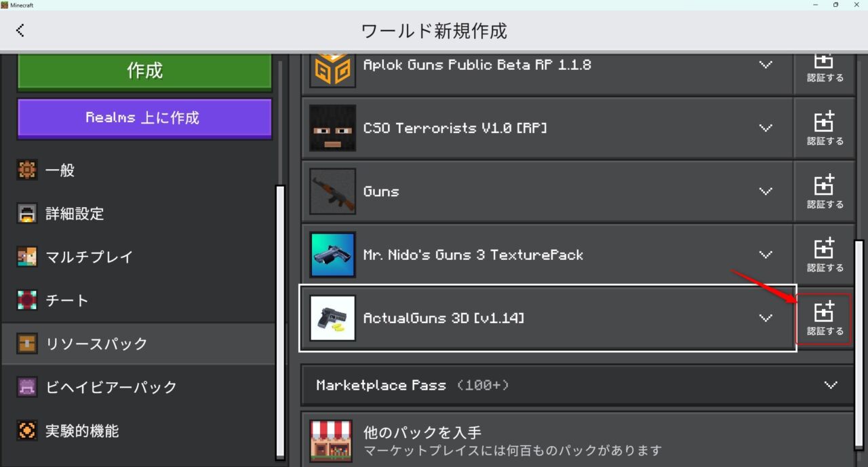Expand the ActualGuns 3D pack details
Image resolution: width=868 pixels, height=467 pixels.
(x=766, y=318)
